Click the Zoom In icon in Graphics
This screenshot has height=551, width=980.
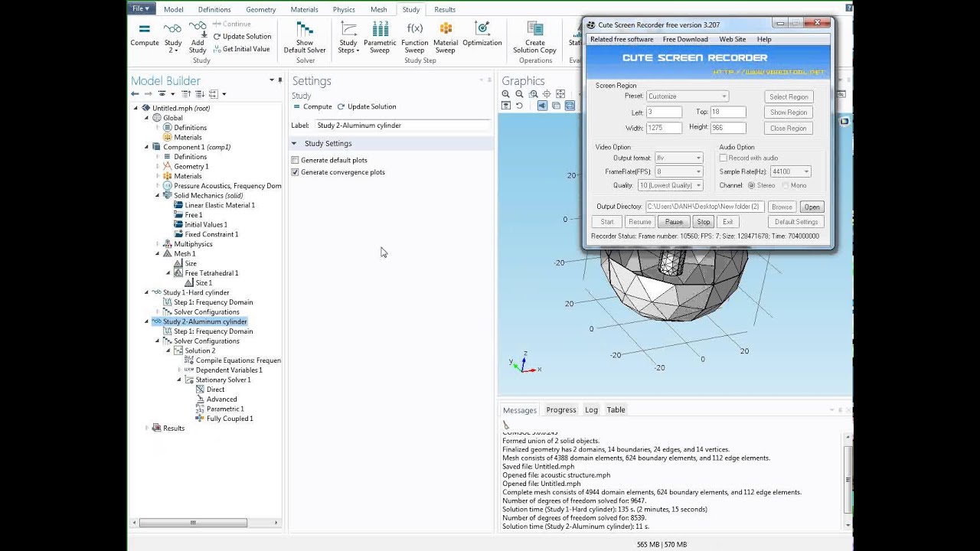(x=506, y=94)
